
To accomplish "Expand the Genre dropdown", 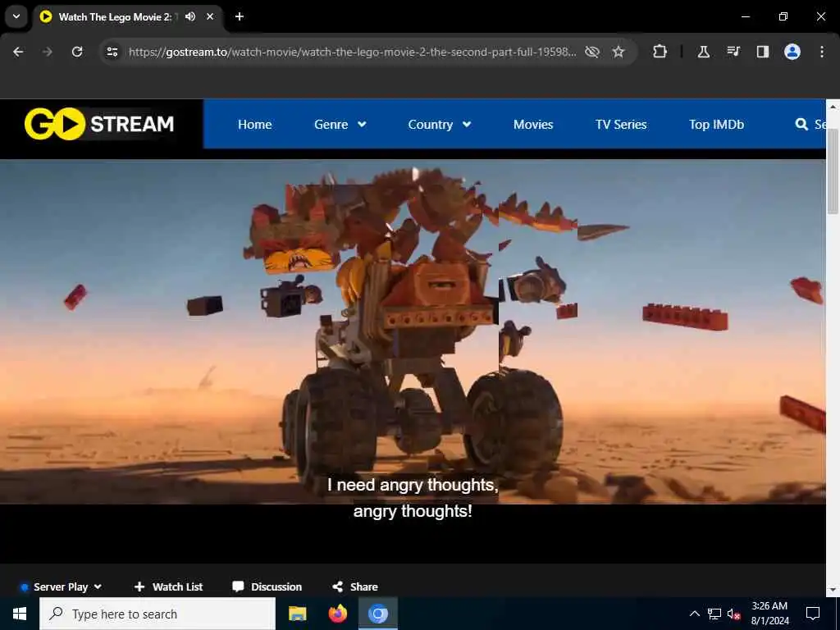I will point(340,125).
